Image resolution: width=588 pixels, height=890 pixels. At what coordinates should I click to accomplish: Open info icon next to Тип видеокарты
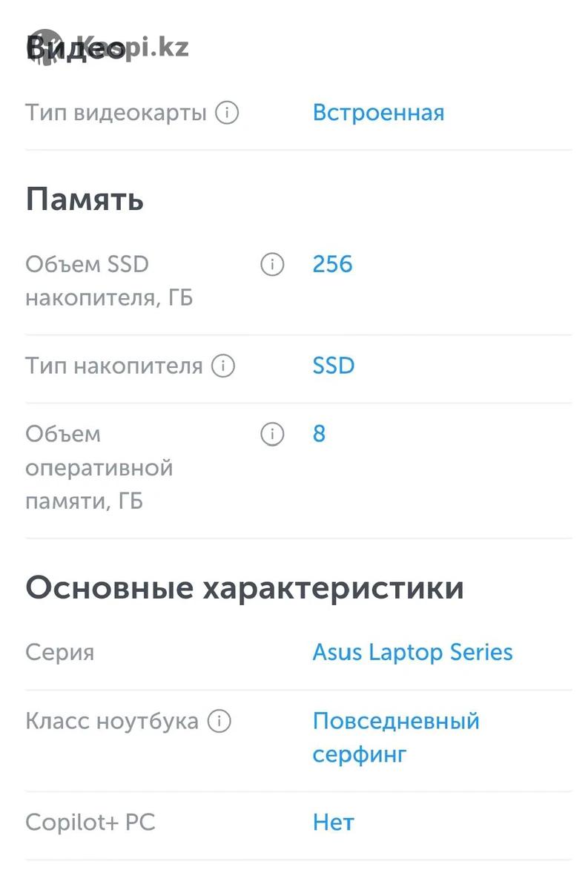[x=227, y=113]
